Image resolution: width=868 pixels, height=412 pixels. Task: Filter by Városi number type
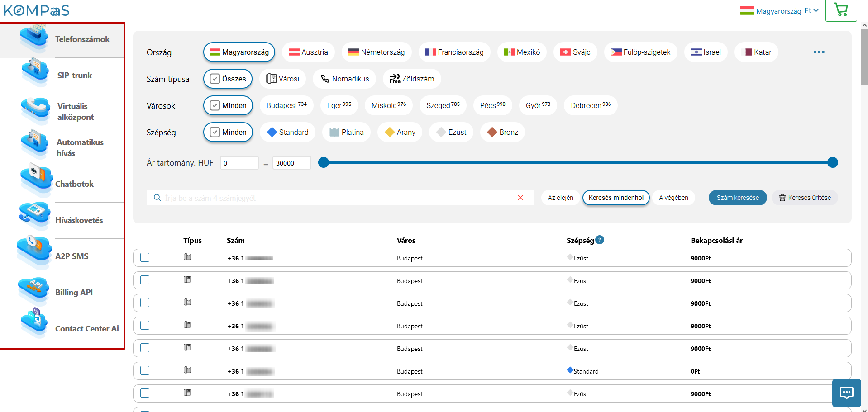(283, 79)
